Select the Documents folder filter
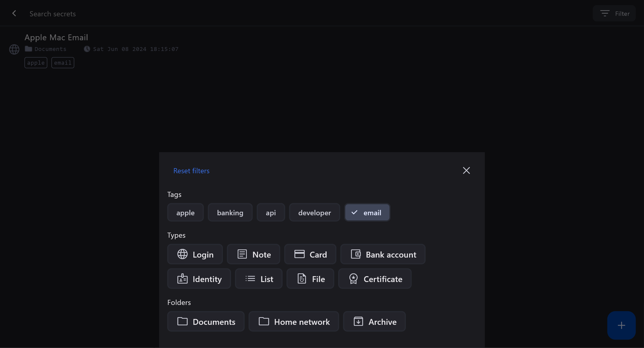This screenshot has height=348, width=644. 206,322
